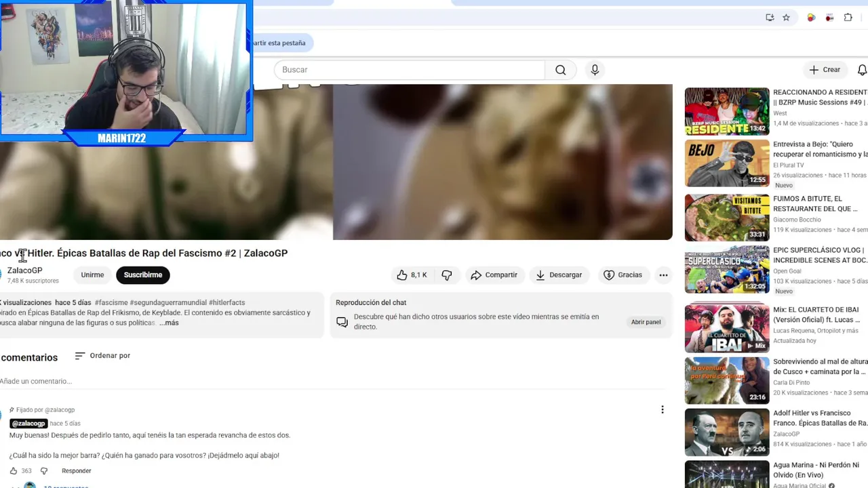Screen dimensions: 868x488
Task: Share the video via Compartir
Action: pos(494,274)
